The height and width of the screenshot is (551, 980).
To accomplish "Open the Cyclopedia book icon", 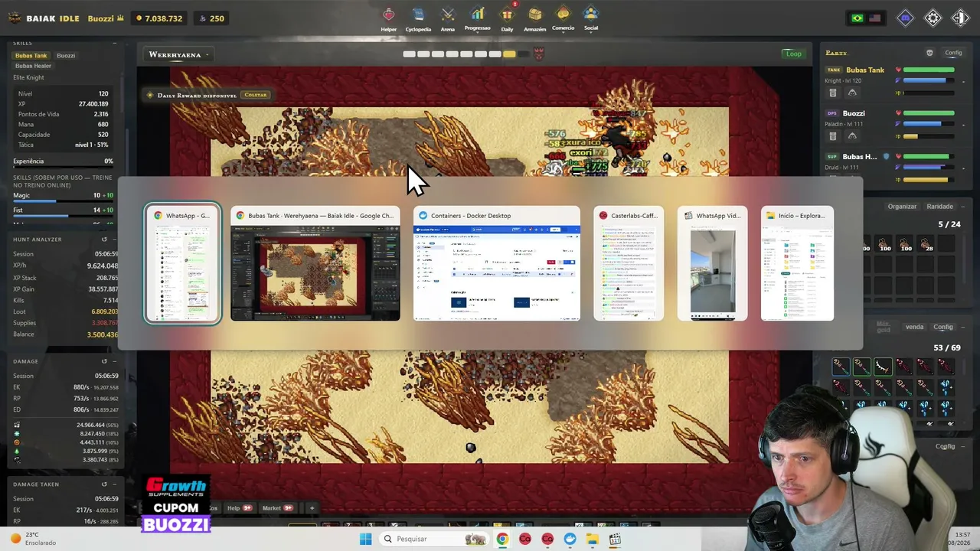I will click(418, 15).
